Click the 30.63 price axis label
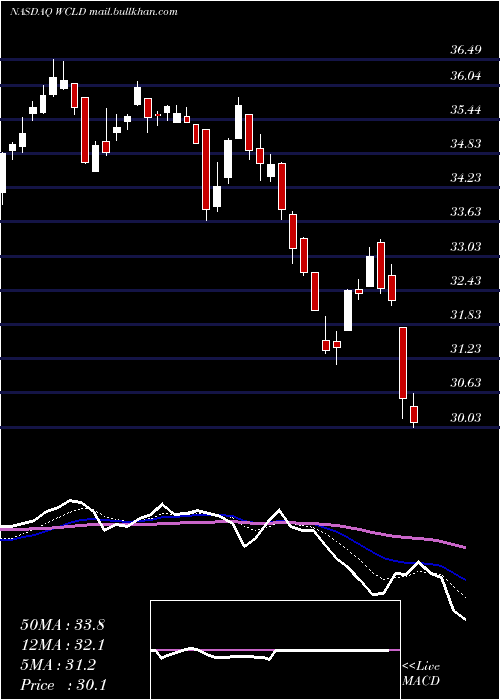 coord(466,383)
